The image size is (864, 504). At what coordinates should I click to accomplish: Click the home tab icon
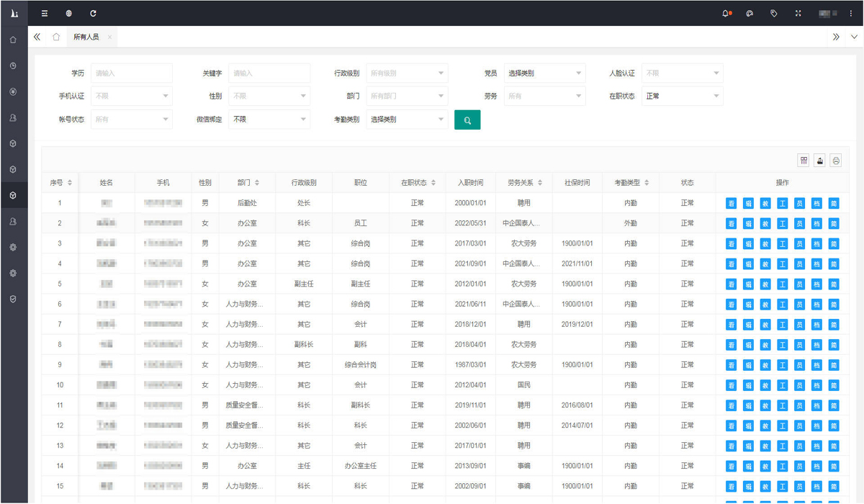pos(56,37)
